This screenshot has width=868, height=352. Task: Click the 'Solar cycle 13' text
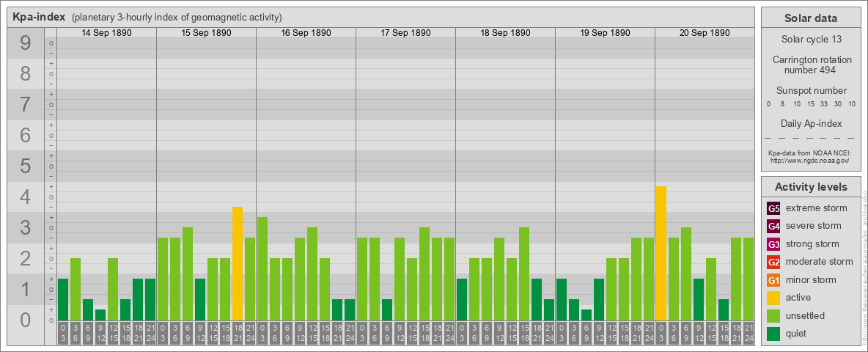(811, 40)
